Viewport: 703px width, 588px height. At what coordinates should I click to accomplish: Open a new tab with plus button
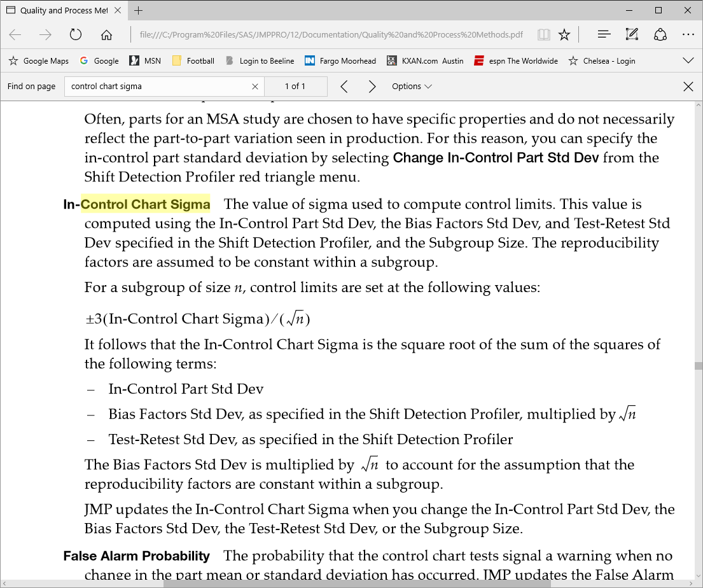click(x=139, y=10)
